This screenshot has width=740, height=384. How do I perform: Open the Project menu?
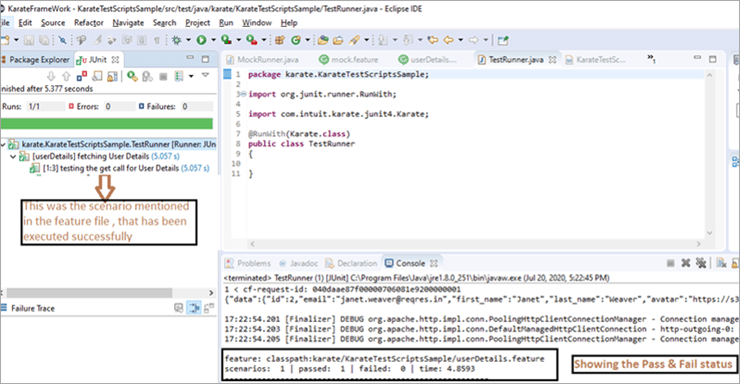(x=197, y=23)
